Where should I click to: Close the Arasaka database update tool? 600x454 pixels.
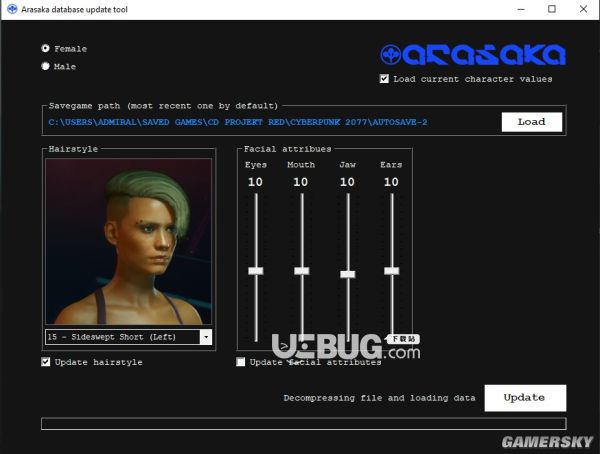583,9
